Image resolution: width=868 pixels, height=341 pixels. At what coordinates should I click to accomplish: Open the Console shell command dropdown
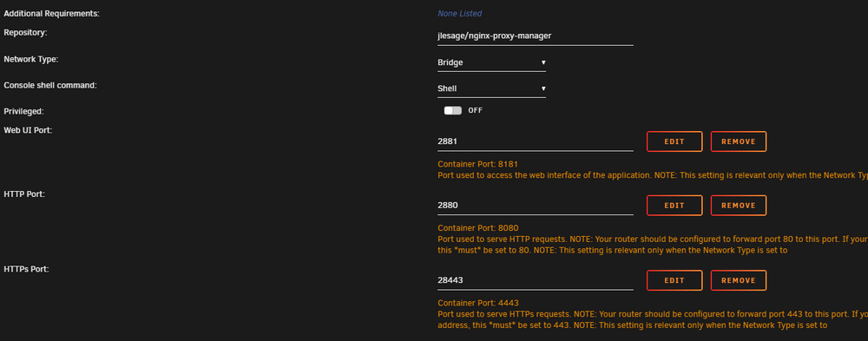point(491,89)
